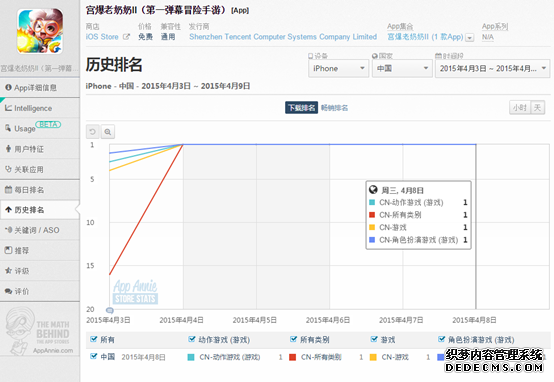Open Usage BETA sidebar item
The image size is (554, 382).
click(40, 128)
